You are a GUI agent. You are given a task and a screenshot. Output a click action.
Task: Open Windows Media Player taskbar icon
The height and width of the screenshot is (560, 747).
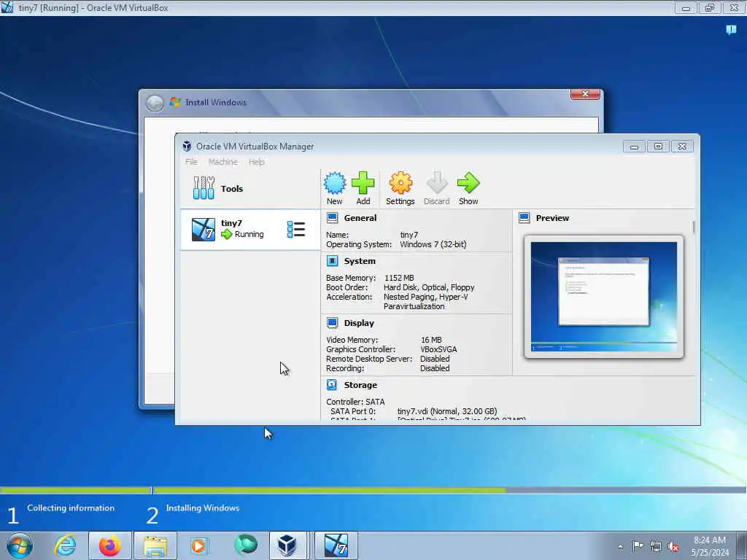coord(199,545)
